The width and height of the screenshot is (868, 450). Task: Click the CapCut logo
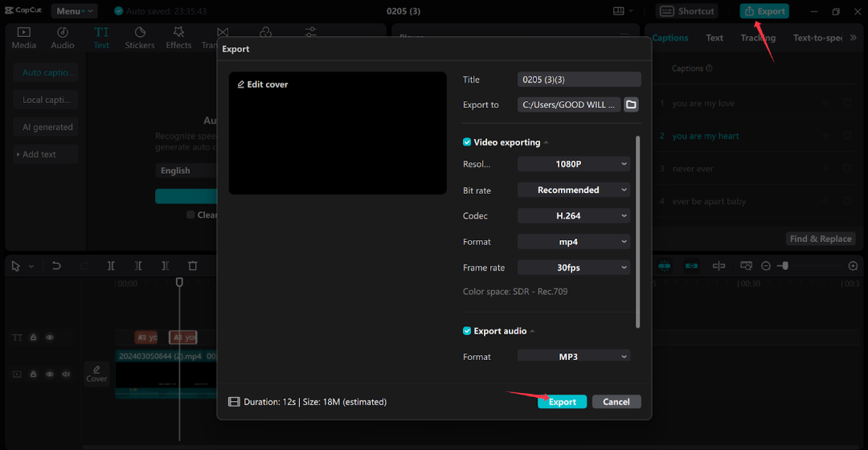[x=23, y=10]
